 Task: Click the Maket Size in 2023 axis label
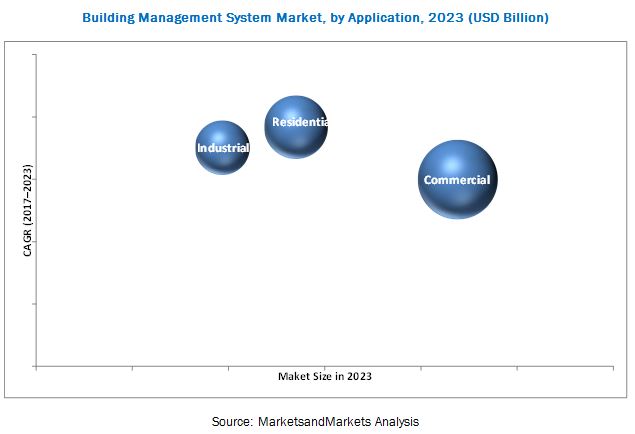pyautogui.click(x=323, y=376)
